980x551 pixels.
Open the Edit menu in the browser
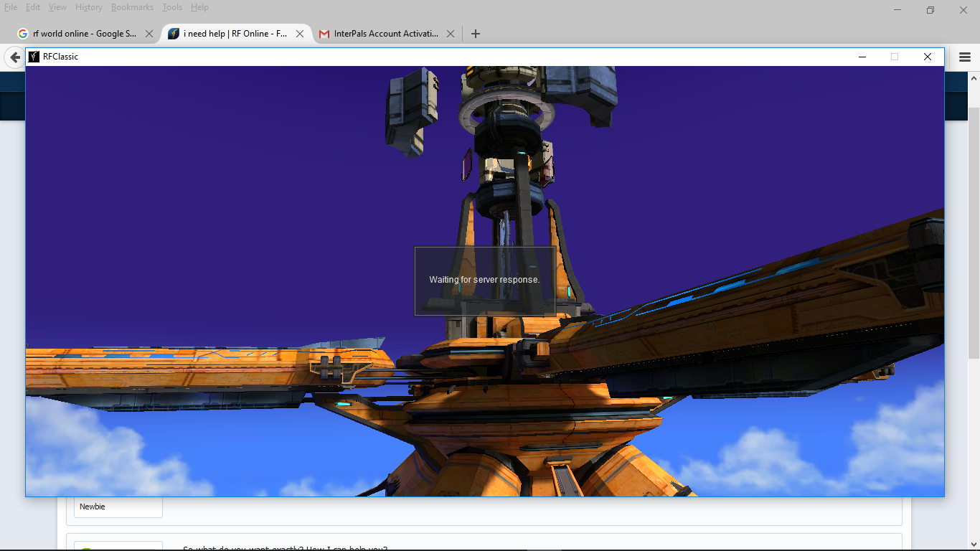coord(33,7)
